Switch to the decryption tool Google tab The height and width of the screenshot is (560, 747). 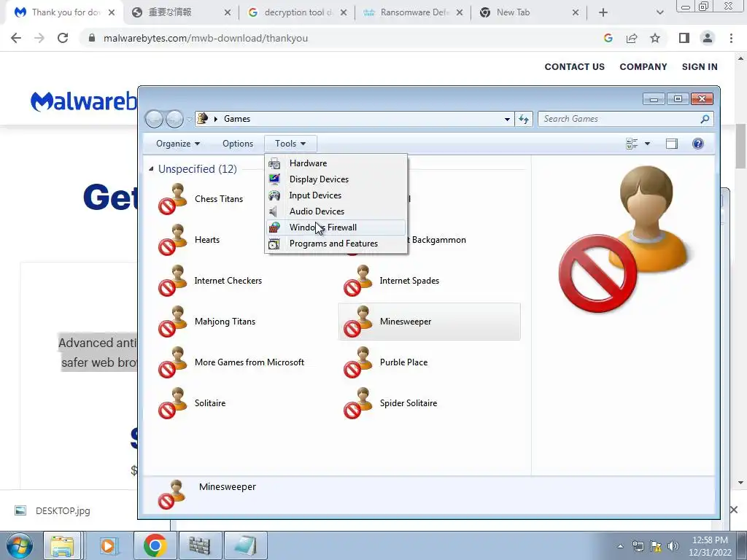coord(296,12)
